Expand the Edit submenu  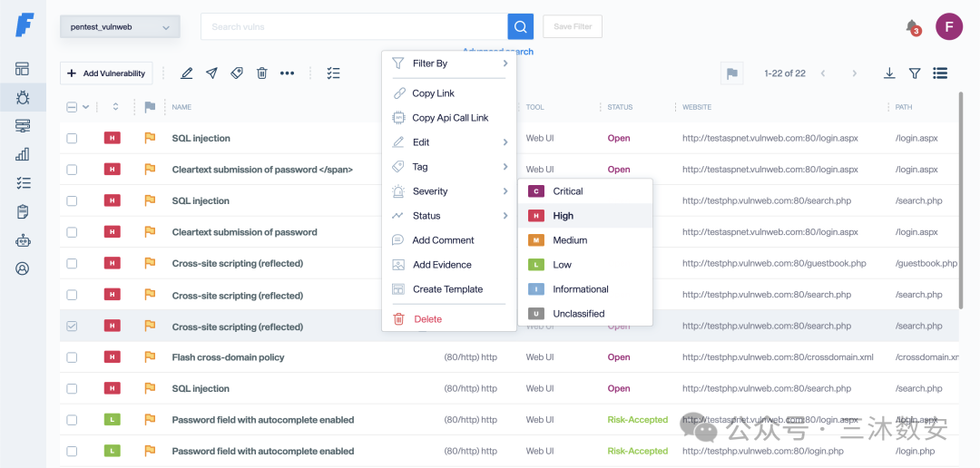449,141
